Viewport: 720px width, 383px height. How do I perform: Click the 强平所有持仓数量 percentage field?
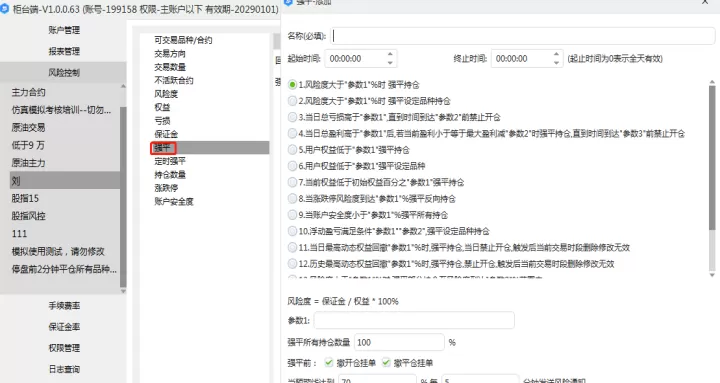pyautogui.click(x=399, y=343)
